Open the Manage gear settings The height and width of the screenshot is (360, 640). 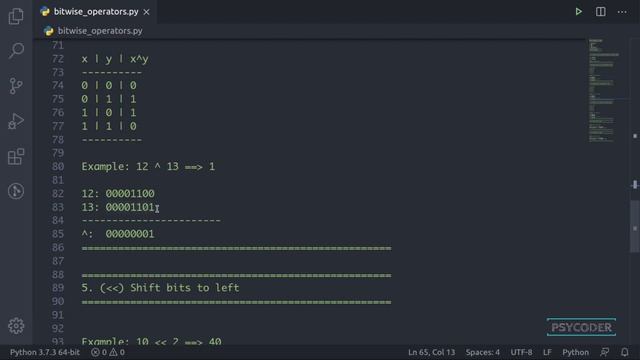[x=16, y=326]
